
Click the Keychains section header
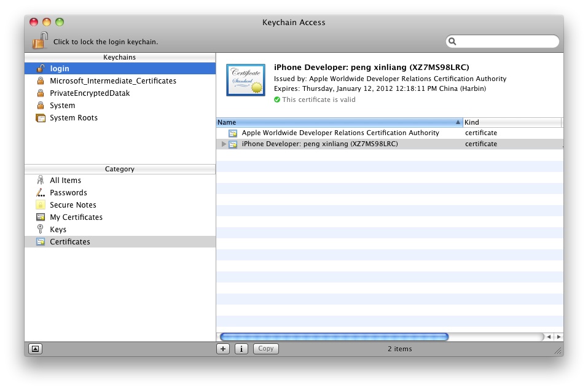pos(120,57)
